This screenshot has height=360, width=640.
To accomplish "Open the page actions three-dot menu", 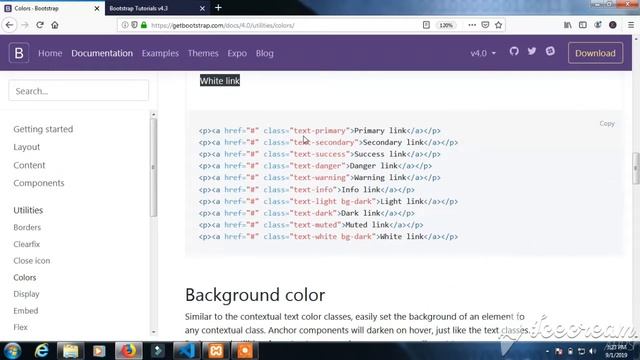I will [472, 25].
